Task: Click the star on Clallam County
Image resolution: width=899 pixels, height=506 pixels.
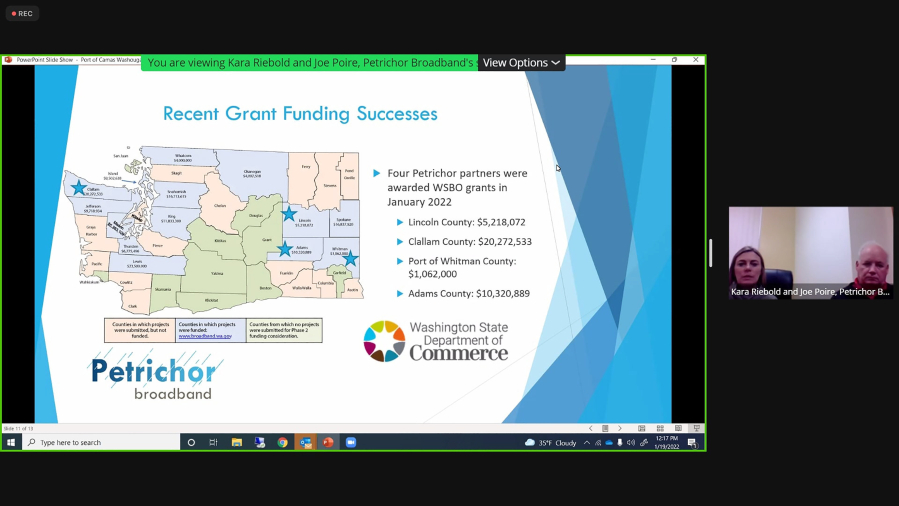Action: [x=78, y=187]
